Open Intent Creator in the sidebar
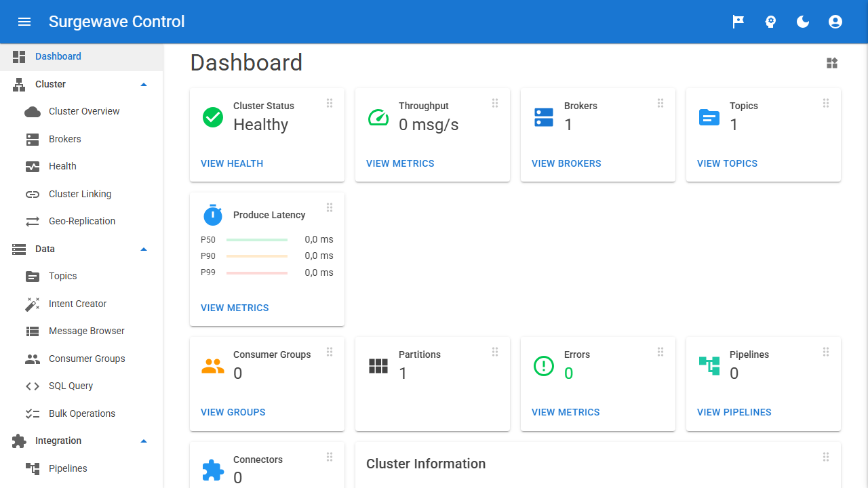Screen dimensions: 868x488 [x=81, y=304]
